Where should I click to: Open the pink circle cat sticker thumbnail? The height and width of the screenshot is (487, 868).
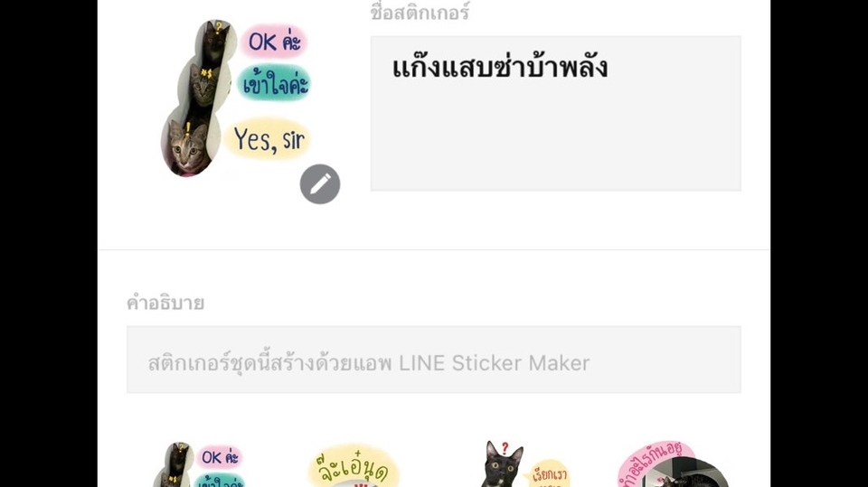[672, 464]
